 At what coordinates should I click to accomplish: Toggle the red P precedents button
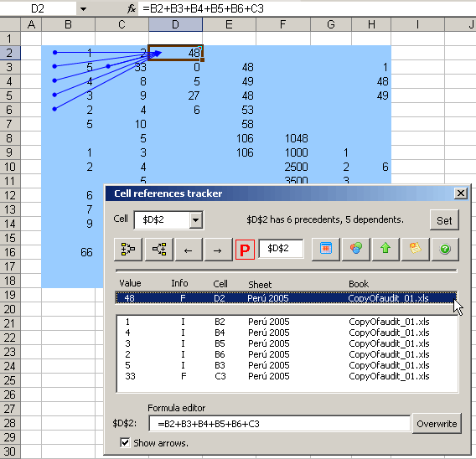pos(245,250)
